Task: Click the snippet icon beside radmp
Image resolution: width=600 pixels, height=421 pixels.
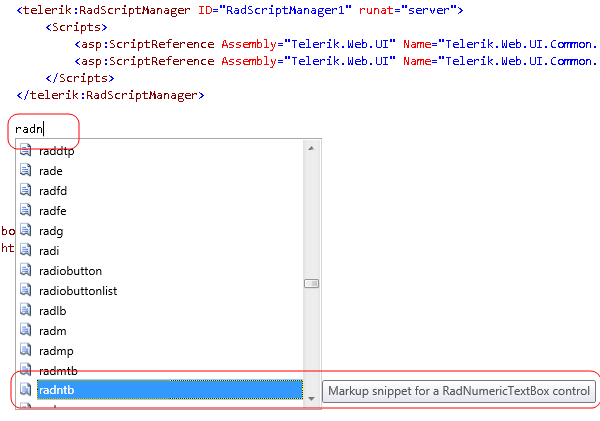Action: (25, 350)
